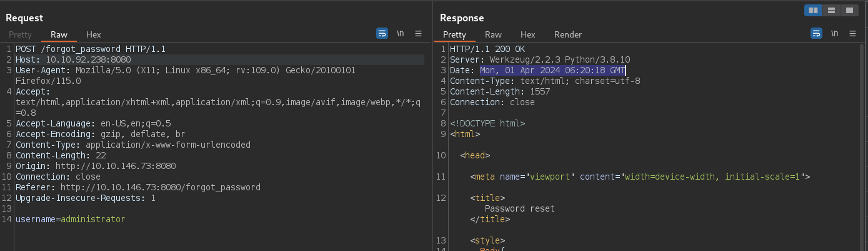
Task: Open the Request Hex tab
Action: (94, 34)
